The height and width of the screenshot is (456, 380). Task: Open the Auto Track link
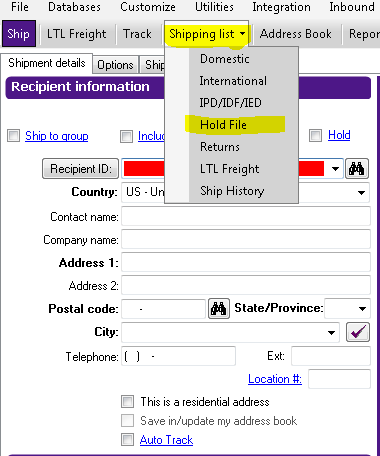pyautogui.click(x=166, y=440)
